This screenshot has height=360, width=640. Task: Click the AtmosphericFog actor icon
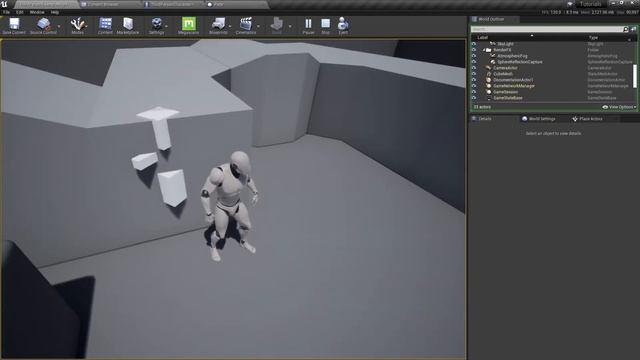(x=493, y=56)
